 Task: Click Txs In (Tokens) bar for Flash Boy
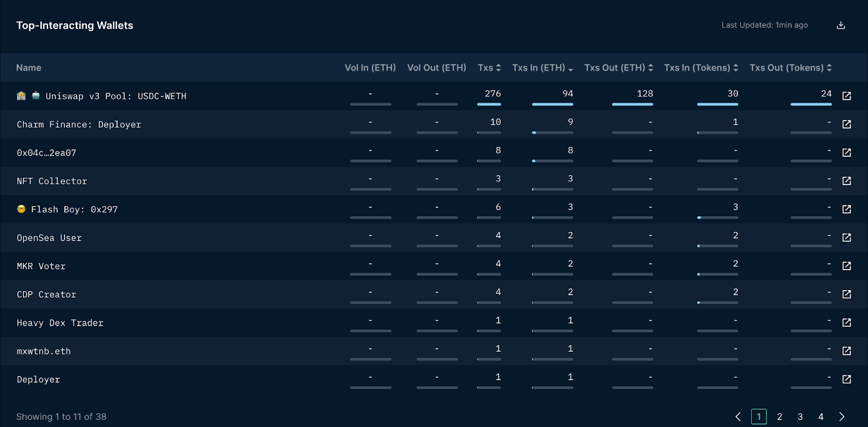[717, 217]
